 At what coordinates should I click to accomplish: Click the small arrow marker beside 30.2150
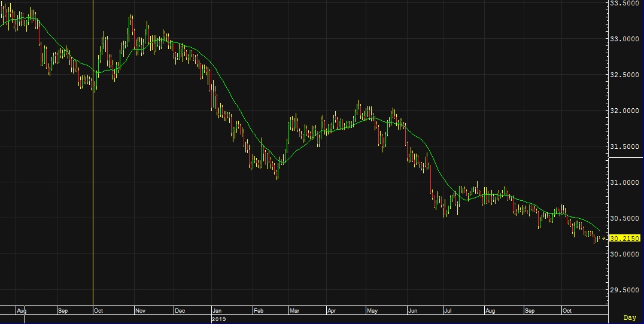tap(603, 239)
